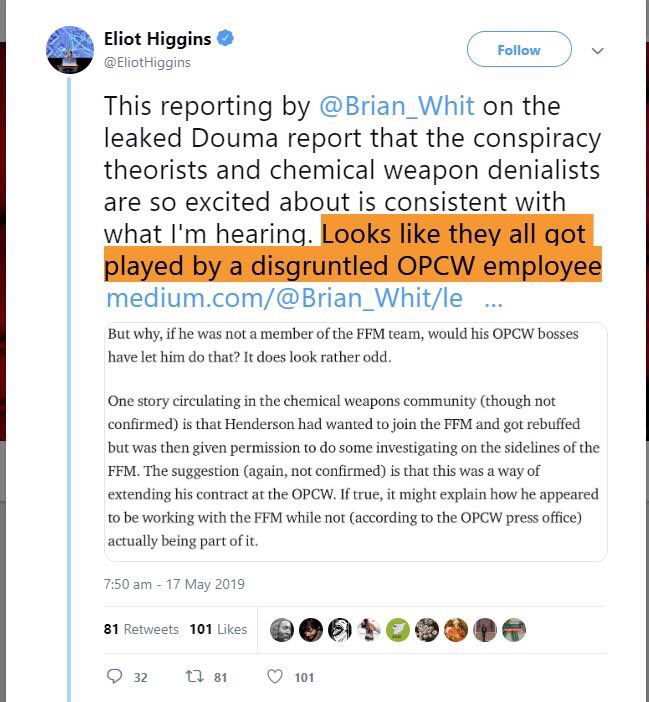Click the @EliotHiggins handle
Viewport: 649px width, 702px height.
click(147, 62)
